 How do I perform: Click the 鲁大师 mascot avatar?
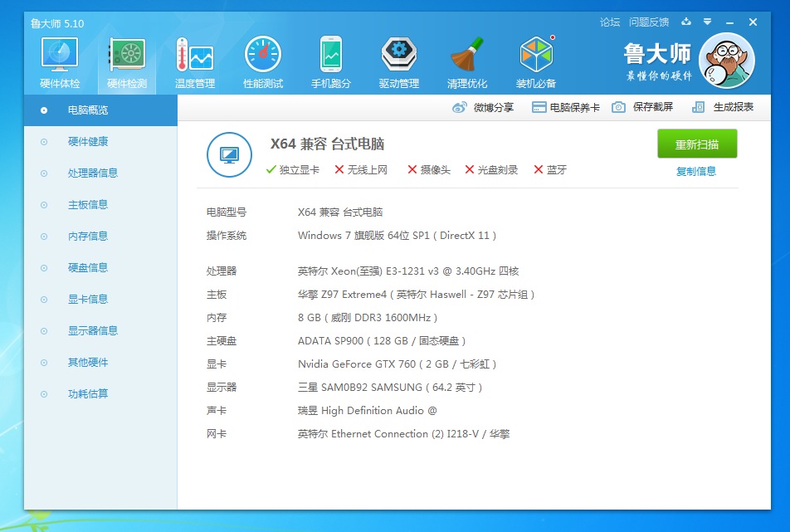pos(727,61)
